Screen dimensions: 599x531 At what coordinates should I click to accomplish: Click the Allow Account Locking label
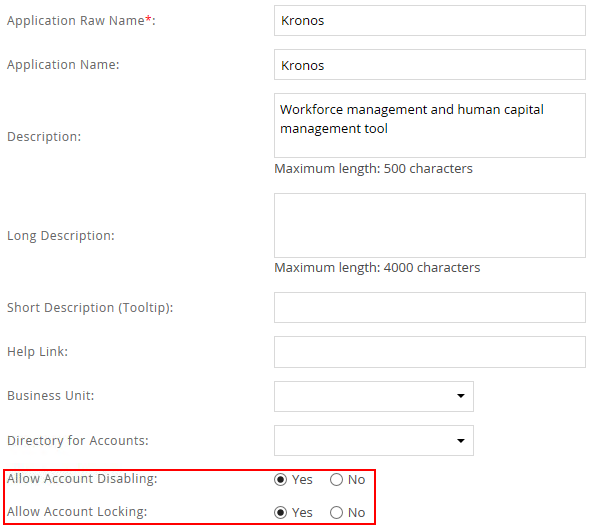tap(77, 512)
